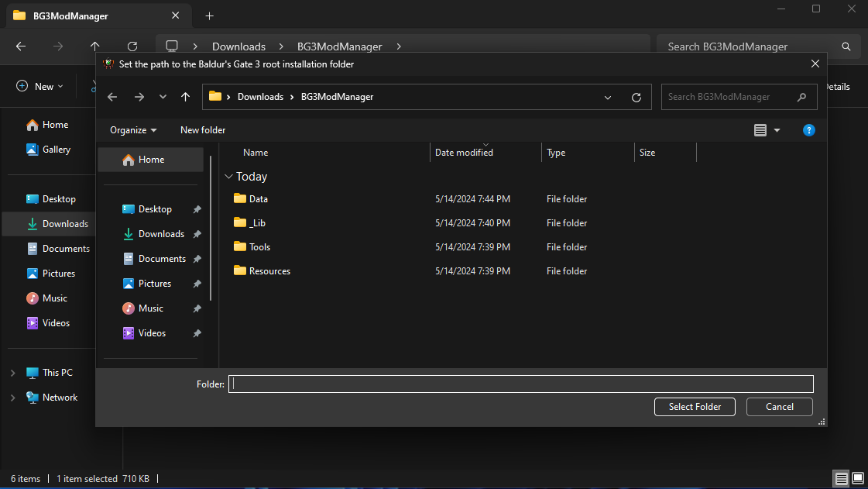Switch Explorer to details view icon
Screen dimensions: 868x489
coord(841,478)
